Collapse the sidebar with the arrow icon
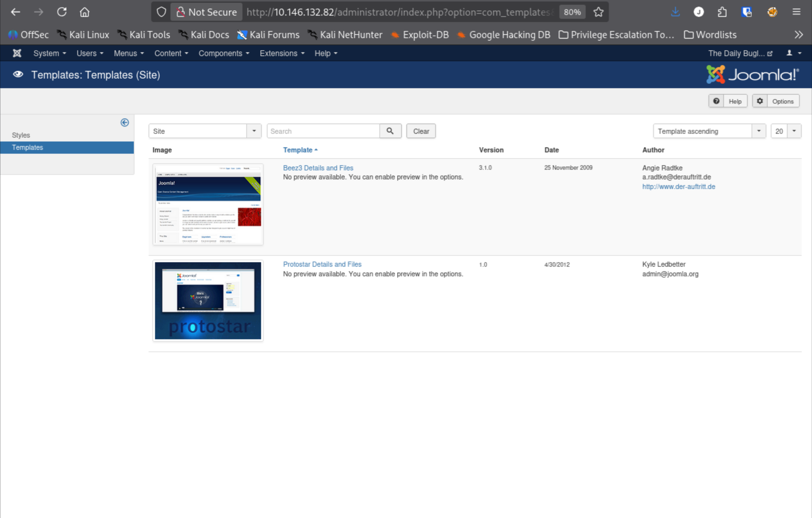The height and width of the screenshot is (518, 812). click(x=125, y=122)
